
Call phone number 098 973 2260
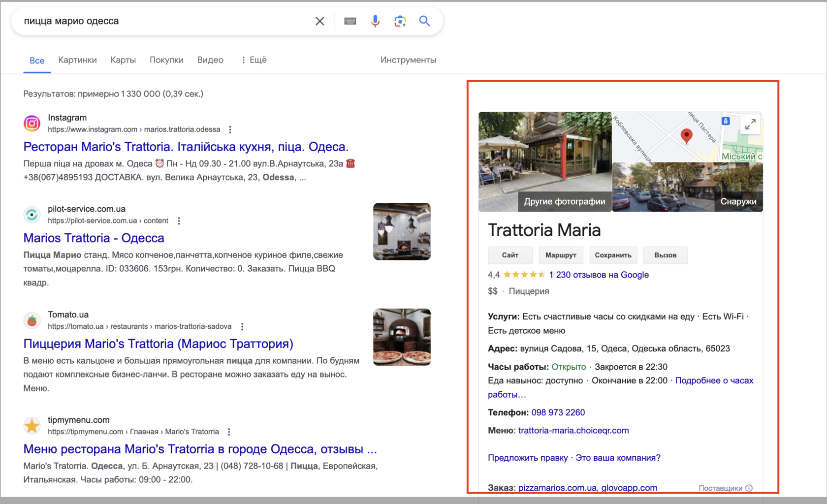click(x=558, y=412)
